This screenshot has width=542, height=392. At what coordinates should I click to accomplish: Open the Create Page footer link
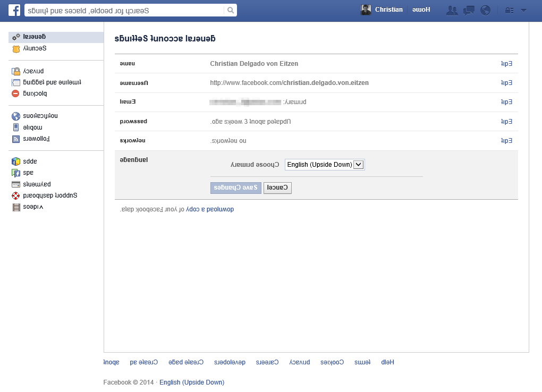(x=186, y=362)
